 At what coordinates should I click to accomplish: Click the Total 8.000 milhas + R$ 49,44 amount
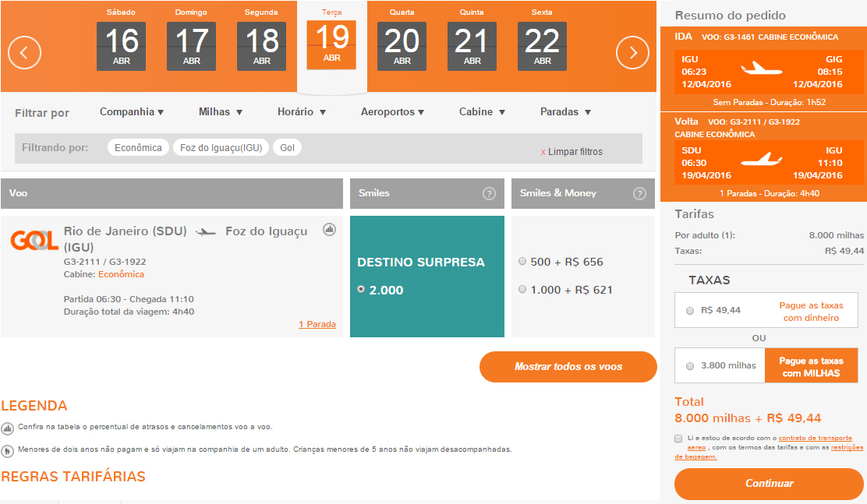(748, 418)
